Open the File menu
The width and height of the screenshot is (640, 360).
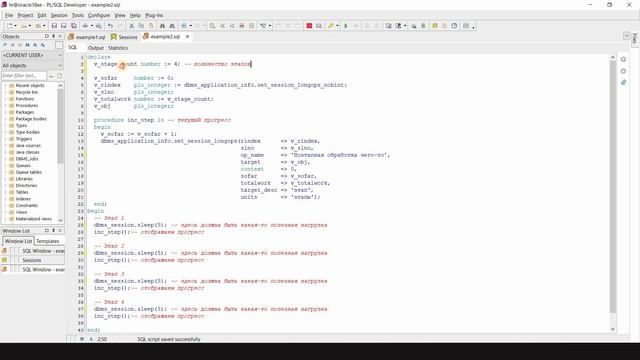coord(9,15)
